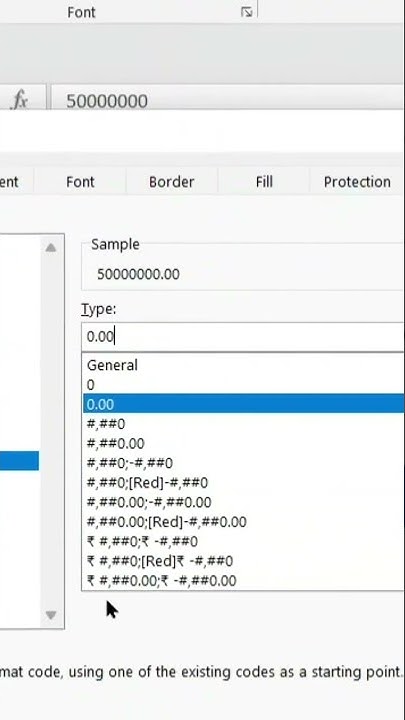Click the Type input field containing 0.00
The width and height of the screenshot is (405, 720).
(243, 337)
